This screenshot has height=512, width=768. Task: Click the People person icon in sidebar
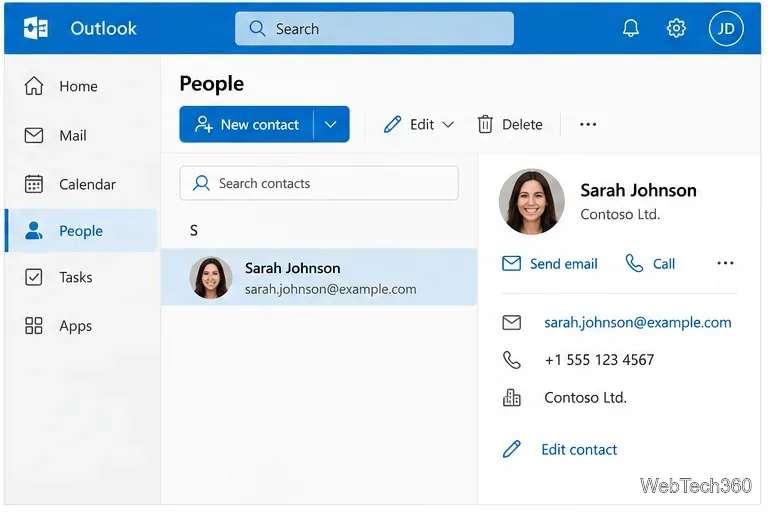[34, 230]
